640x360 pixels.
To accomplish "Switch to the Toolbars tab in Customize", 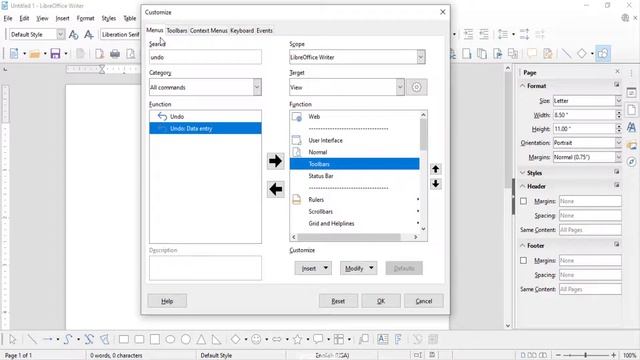I will coord(177,31).
